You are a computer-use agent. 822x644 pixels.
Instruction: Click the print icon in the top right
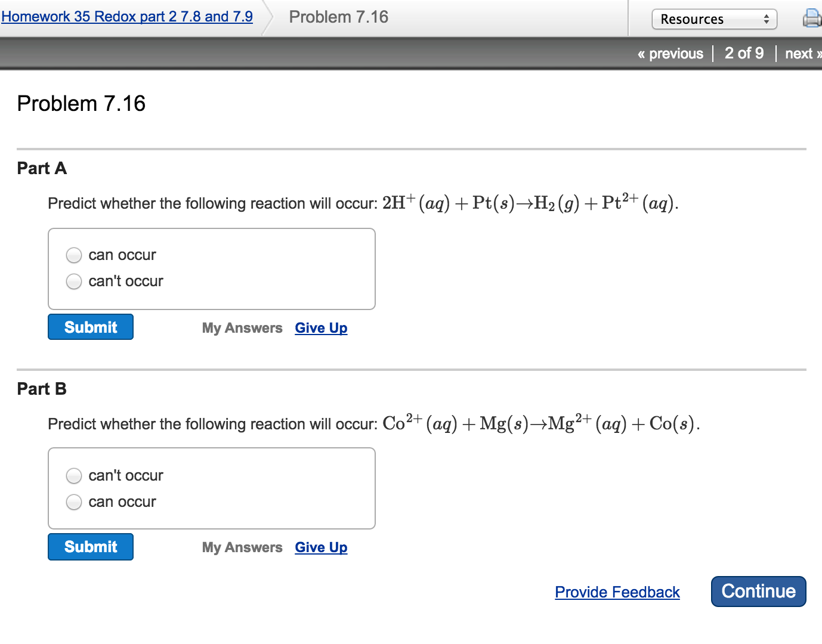(x=814, y=18)
